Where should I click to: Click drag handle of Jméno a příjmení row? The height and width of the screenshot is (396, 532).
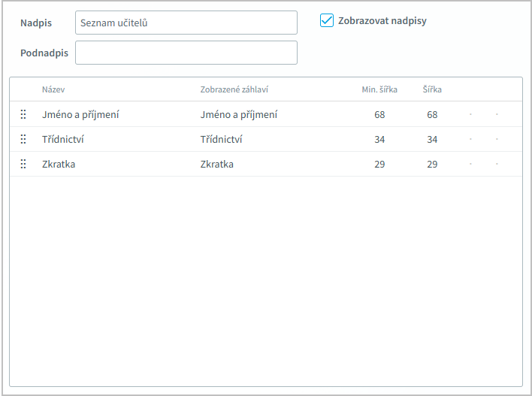tap(23, 115)
